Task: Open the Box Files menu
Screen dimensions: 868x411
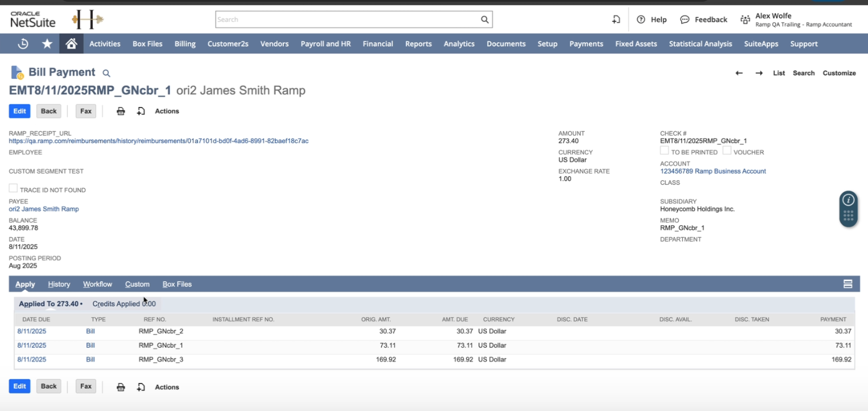Action: click(147, 44)
